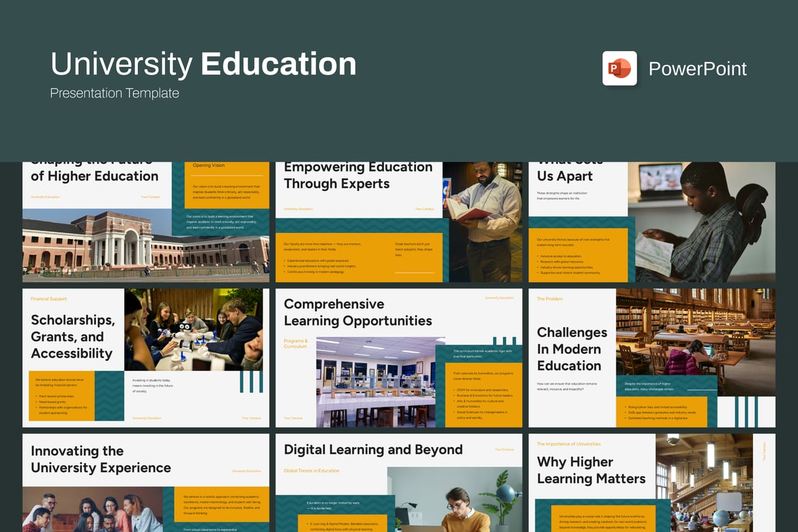Open the 'Why Higher Learning Matters' slide
This screenshot has height=532, width=798.
pyautogui.click(x=652, y=483)
